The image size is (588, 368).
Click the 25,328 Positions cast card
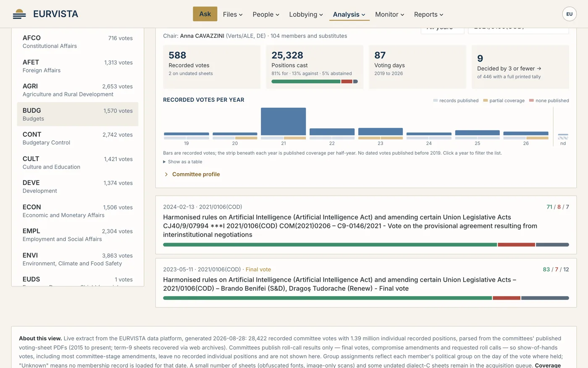(x=315, y=67)
